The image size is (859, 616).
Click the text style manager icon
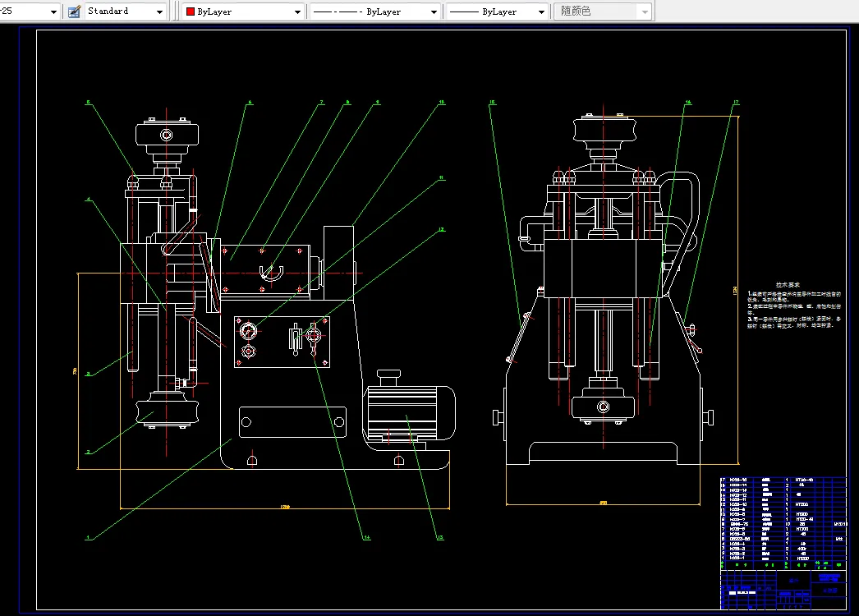point(75,11)
